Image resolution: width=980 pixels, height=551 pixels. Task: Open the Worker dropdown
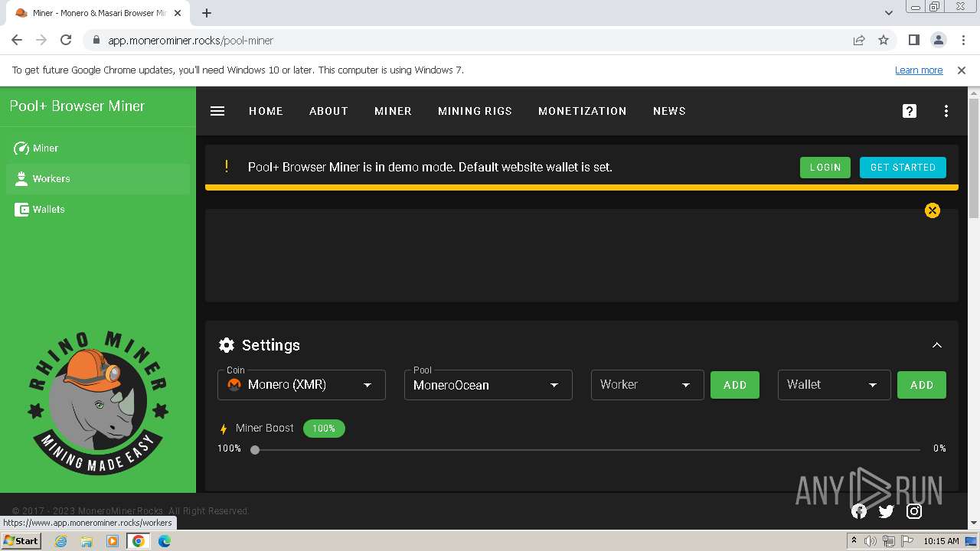pos(647,385)
